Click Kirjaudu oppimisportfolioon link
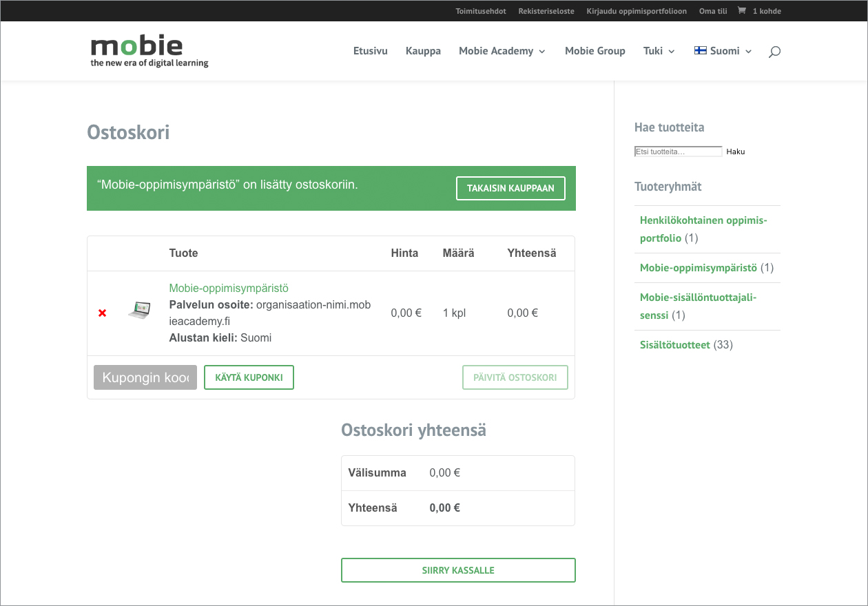The image size is (868, 606). [637, 11]
